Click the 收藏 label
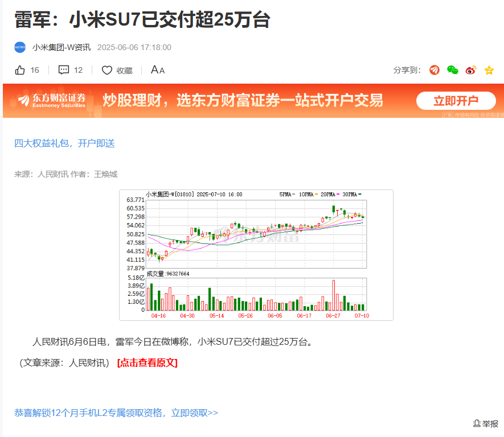This screenshot has width=504, height=437. click(x=124, y=71)
